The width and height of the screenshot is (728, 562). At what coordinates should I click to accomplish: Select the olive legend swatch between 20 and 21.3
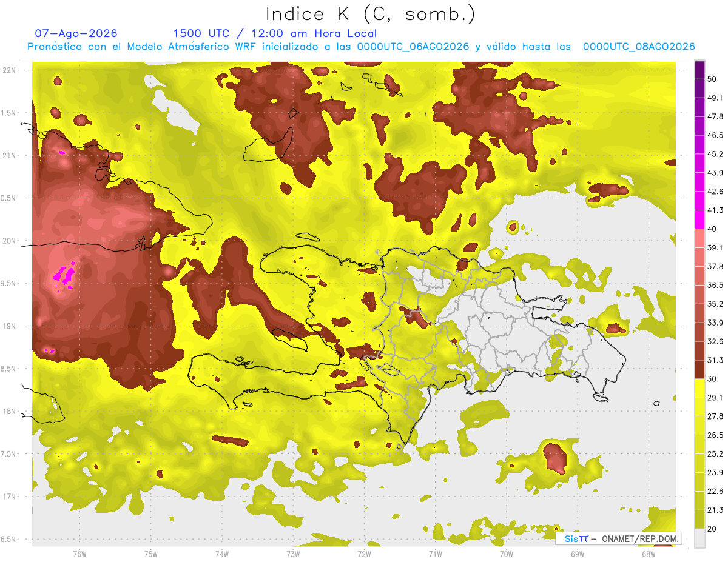point(699,520)
